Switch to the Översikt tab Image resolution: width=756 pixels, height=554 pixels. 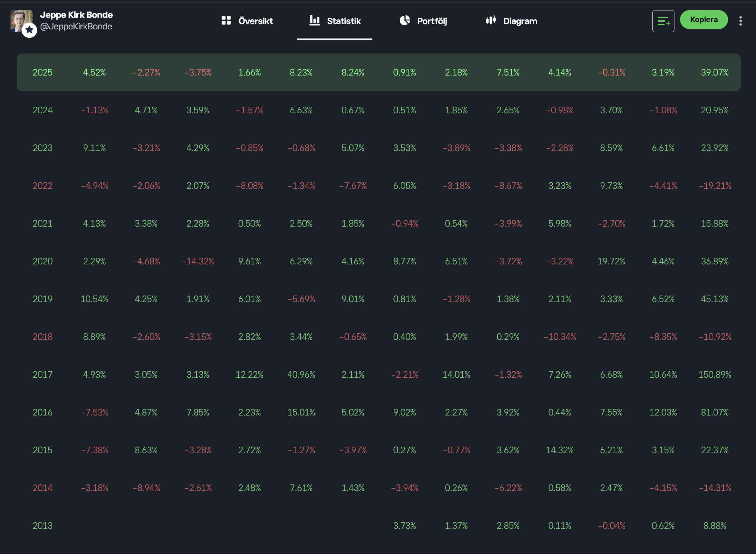coord(255,21)
